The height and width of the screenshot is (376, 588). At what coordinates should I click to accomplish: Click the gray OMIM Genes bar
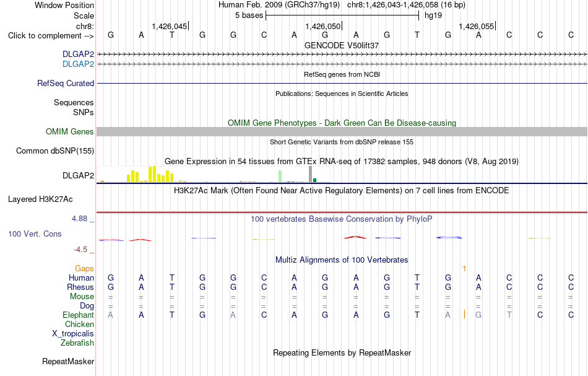[342, 132]
